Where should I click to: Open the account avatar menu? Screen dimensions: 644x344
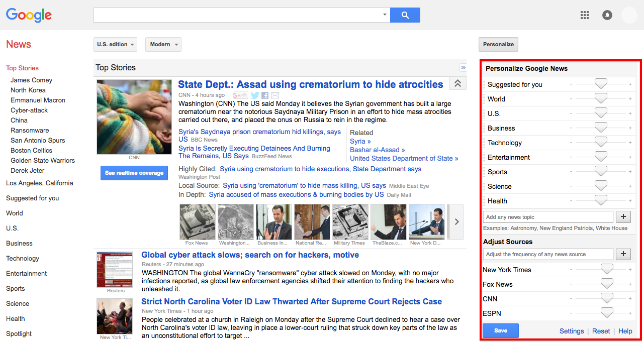tap(629, 15)
